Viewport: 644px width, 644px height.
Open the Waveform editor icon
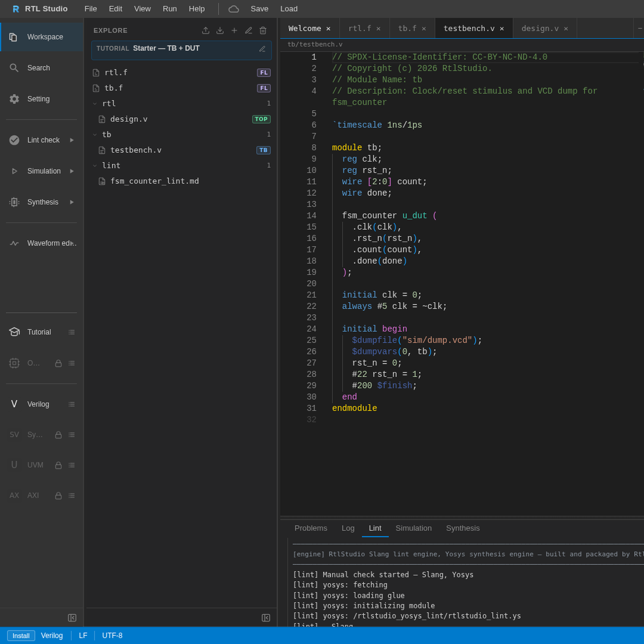click(14, 244)
